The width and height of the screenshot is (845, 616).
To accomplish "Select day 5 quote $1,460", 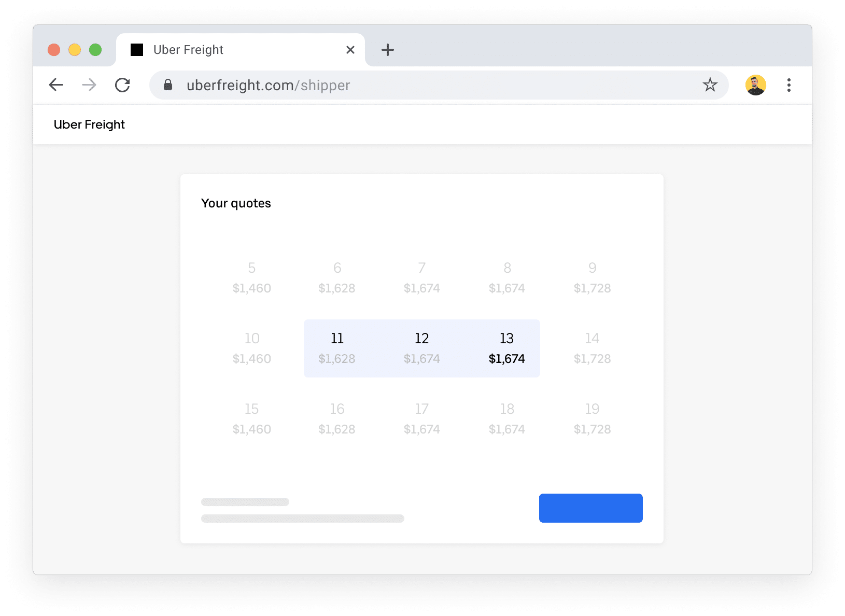I will coord(252,278).
